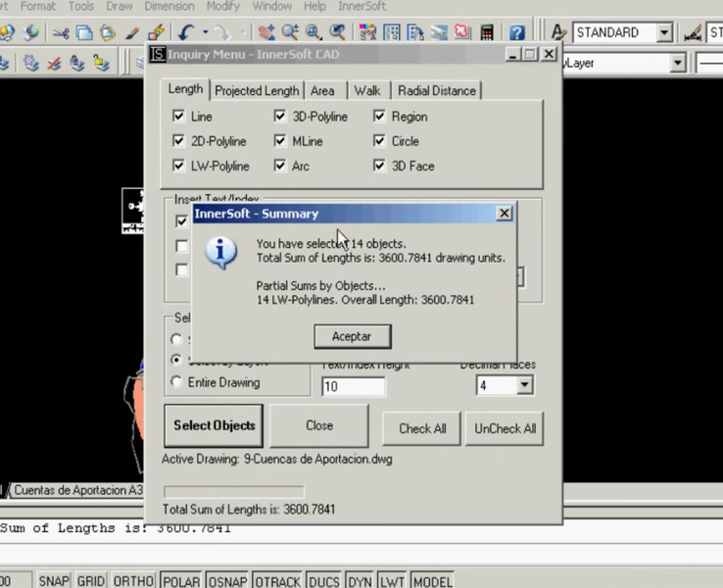This screenshot has width=723, height=588.
Task: Click the Text/Index Height input field
Action: pyautogui.click(x=354, y=386)
